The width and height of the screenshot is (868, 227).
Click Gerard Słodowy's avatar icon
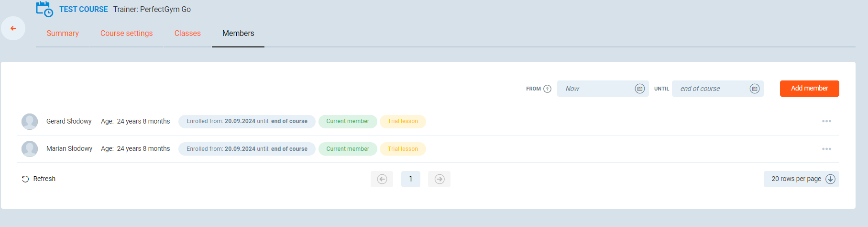pyautogui.click(x=30, y=122)
